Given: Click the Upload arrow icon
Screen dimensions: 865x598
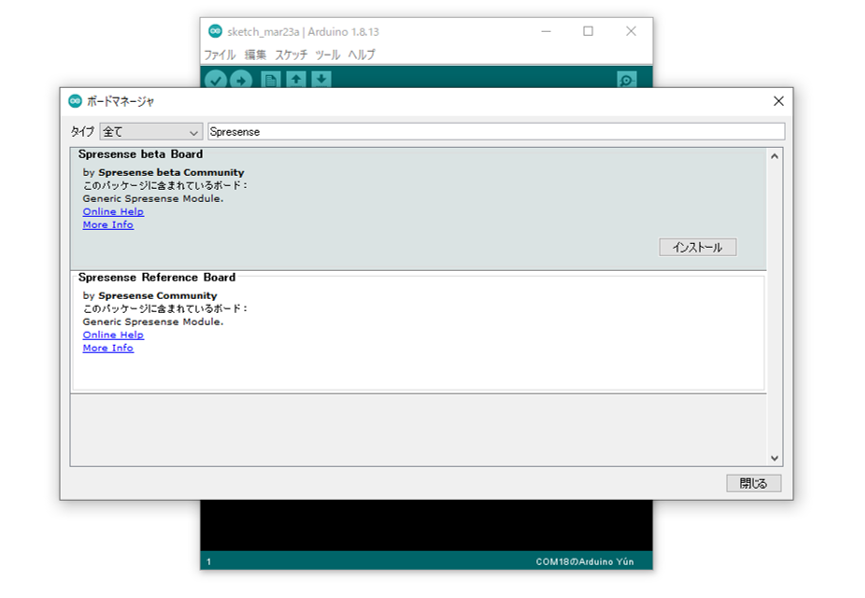Looking at the screenshot, I should (241, 80).
